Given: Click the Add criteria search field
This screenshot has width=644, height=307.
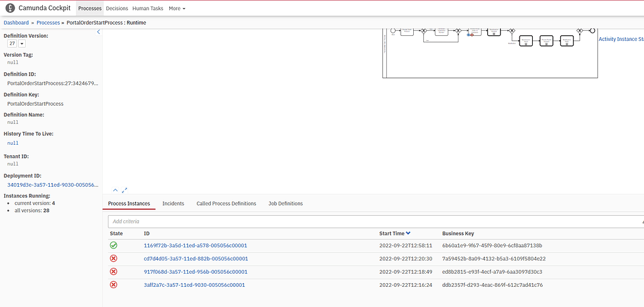Looking at the screenshot, I should (x=371, y=221).
